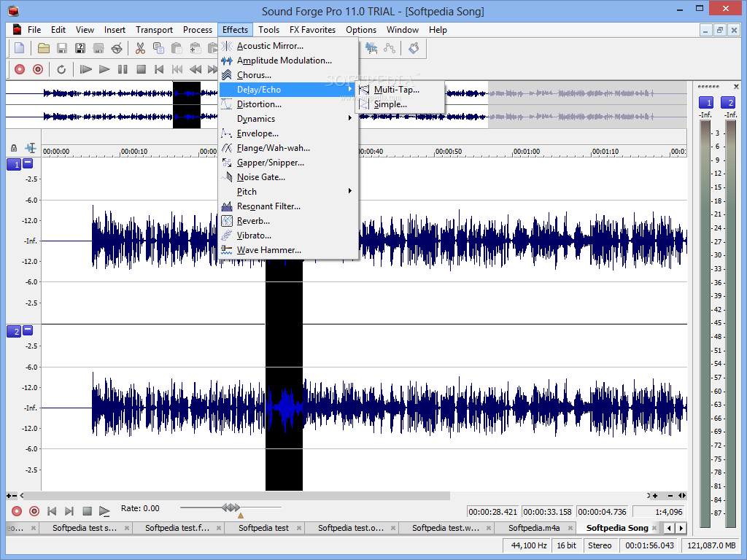Toggle channel 1 button in waveform header
This screenshot has width=747, height=560.
pyautogui.click(x=14, y=164)
